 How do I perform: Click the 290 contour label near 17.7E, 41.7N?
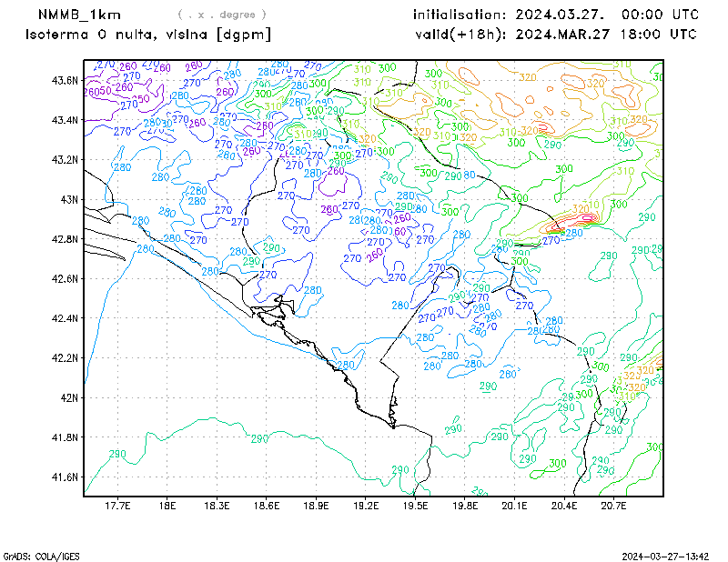(117, 454)
